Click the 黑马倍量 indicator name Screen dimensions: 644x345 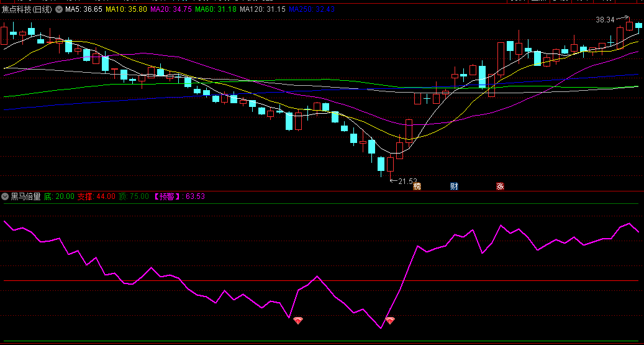click(x=25, y=196)
